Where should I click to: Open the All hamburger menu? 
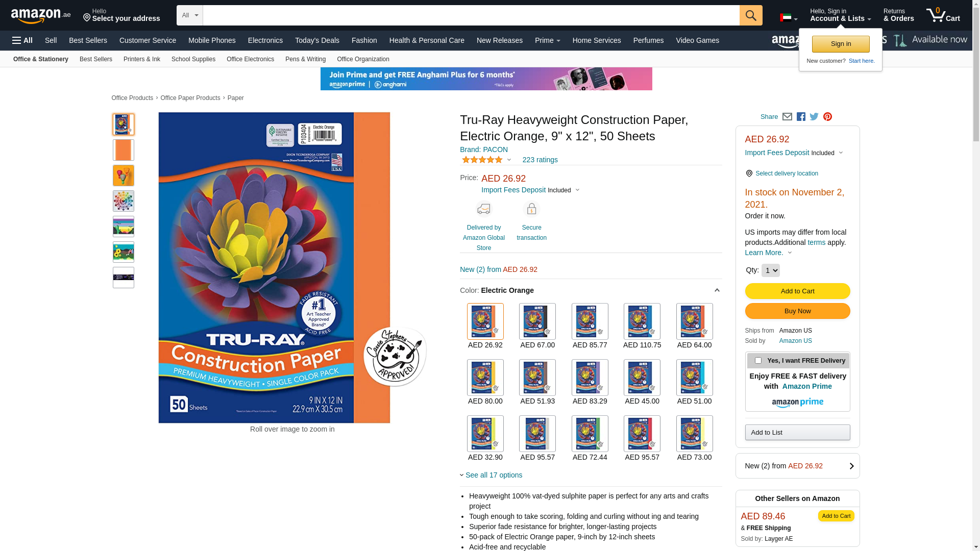tap(22, 40)
